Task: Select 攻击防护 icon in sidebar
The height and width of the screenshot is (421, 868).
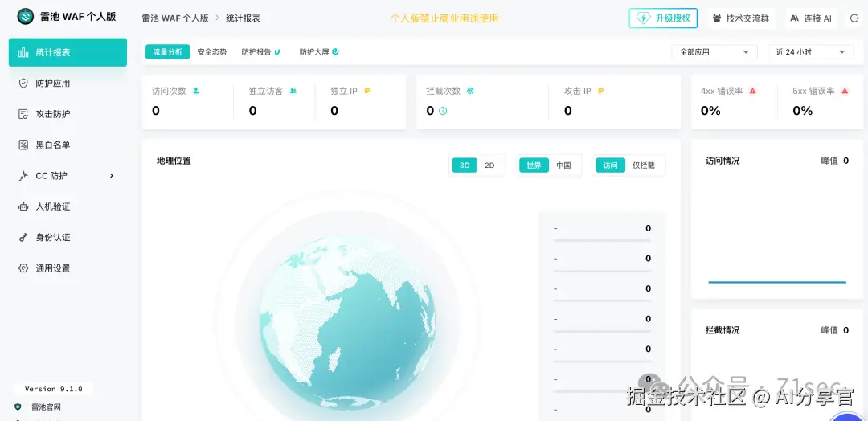Action: tap(23, 115)
